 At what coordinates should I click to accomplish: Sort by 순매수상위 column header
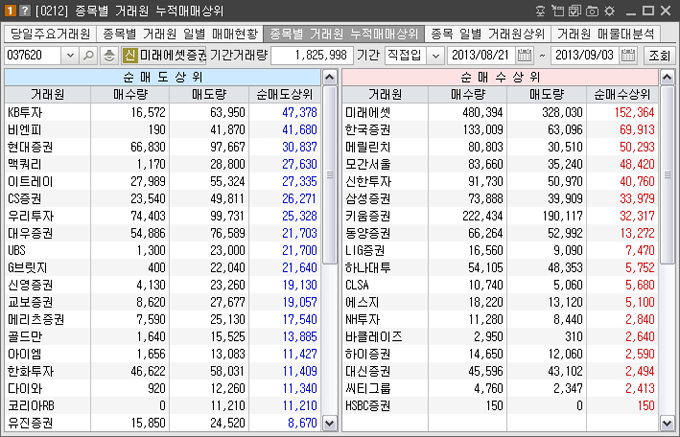(622, 95)
